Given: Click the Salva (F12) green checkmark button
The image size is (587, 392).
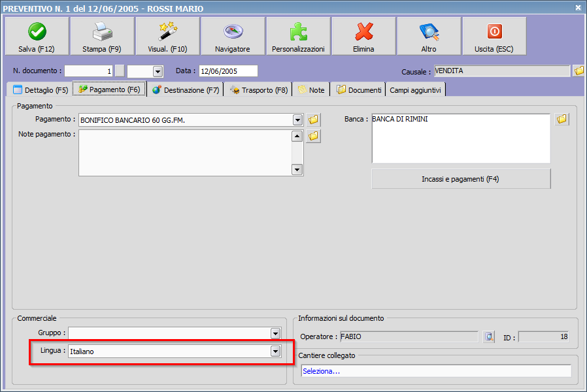Looking at the screenshot, I should click(37, 37).
